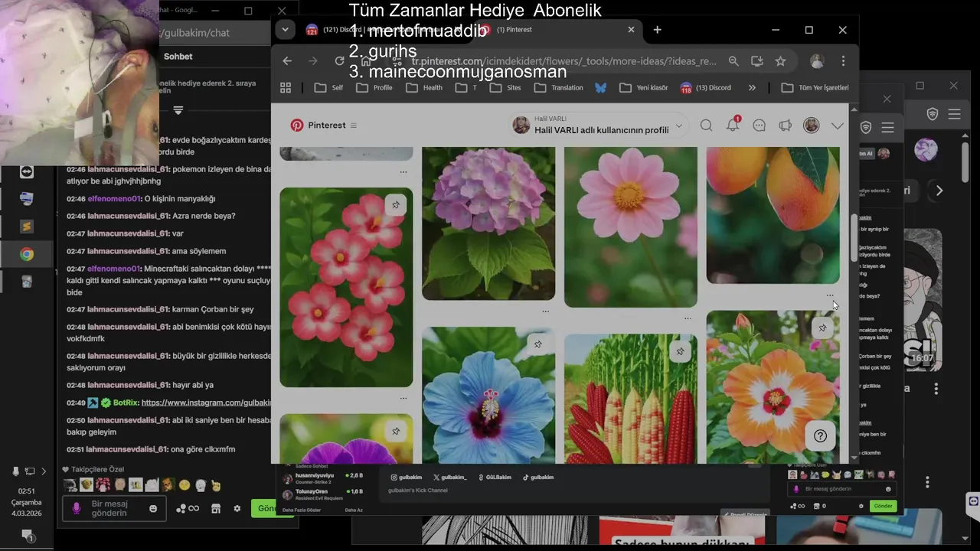This screenshot has height=551, width=980.
Task: Open more options under the pink dahlia pin
Action: (688, 318)
